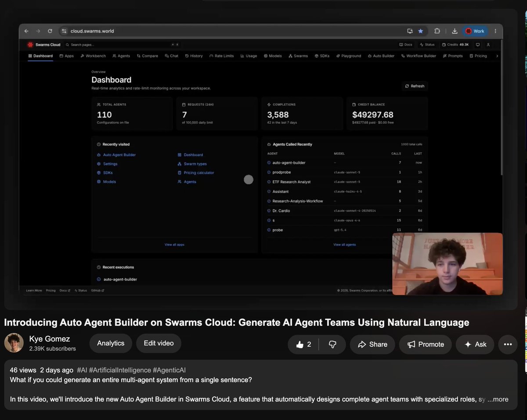Viewport: 527px width, 420px height.
Task: Open the Compare tab
Action: pyautogui.click(x=147, y=56)
